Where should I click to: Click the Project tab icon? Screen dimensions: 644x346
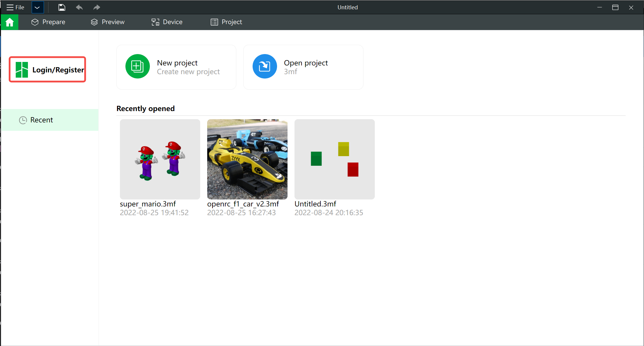[x=215, y=22]
